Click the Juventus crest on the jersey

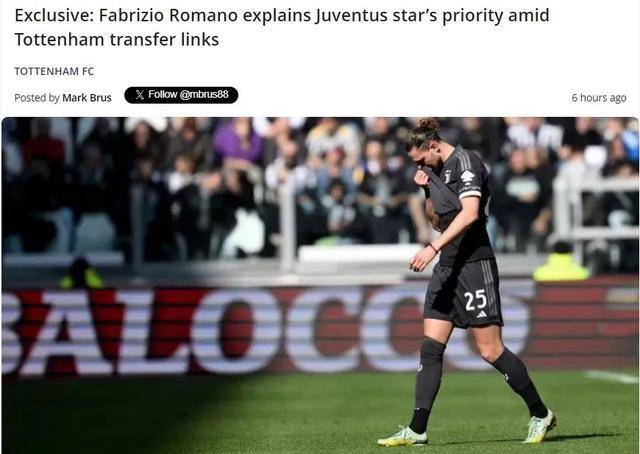pyautogui.click(x=448, y=176)
